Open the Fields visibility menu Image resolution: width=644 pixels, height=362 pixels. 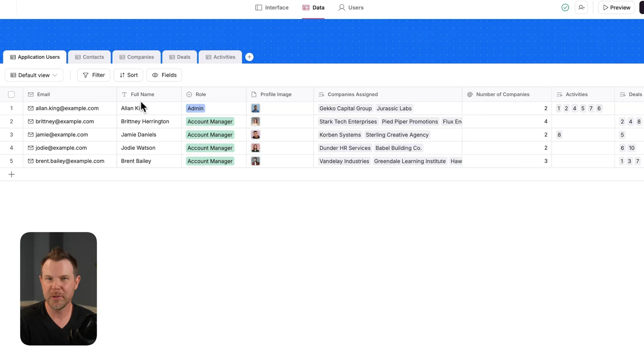164,75
